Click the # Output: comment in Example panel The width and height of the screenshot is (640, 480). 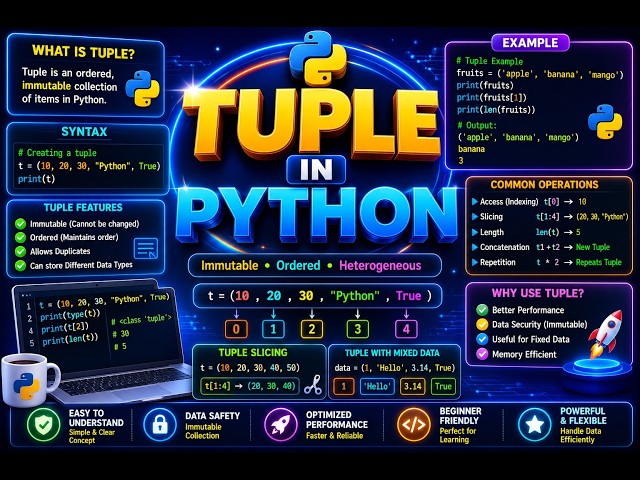[x=477, y=125]
